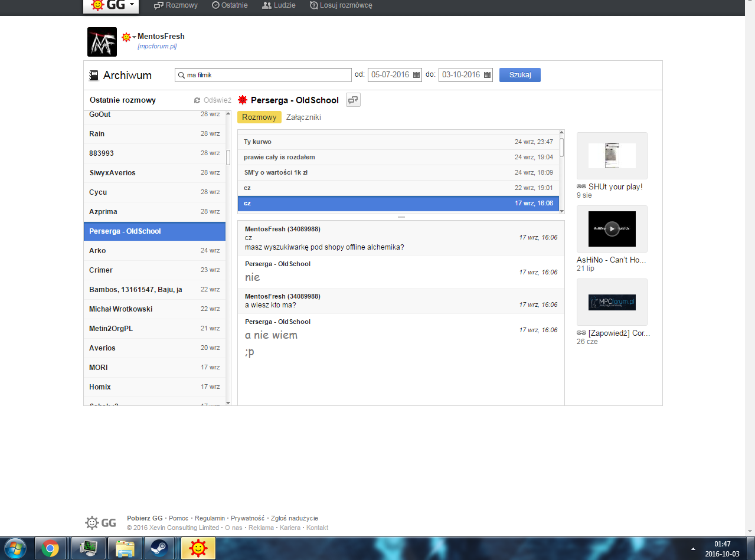Select the Metin2OrgPL conversation
Screen dimensions: 755x560
coord(154,329)
